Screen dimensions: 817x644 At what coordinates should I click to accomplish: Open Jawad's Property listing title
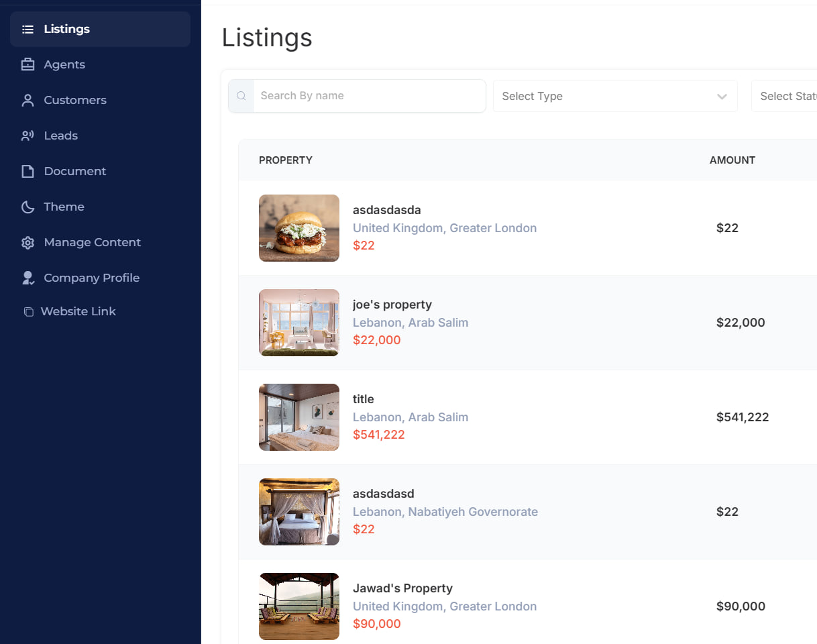click(402, 588)
